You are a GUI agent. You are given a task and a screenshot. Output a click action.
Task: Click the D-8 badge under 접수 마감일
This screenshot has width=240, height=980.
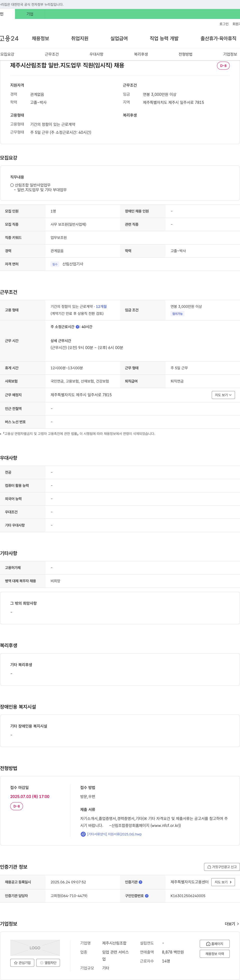pyautogui.click(x=17, y=806)
